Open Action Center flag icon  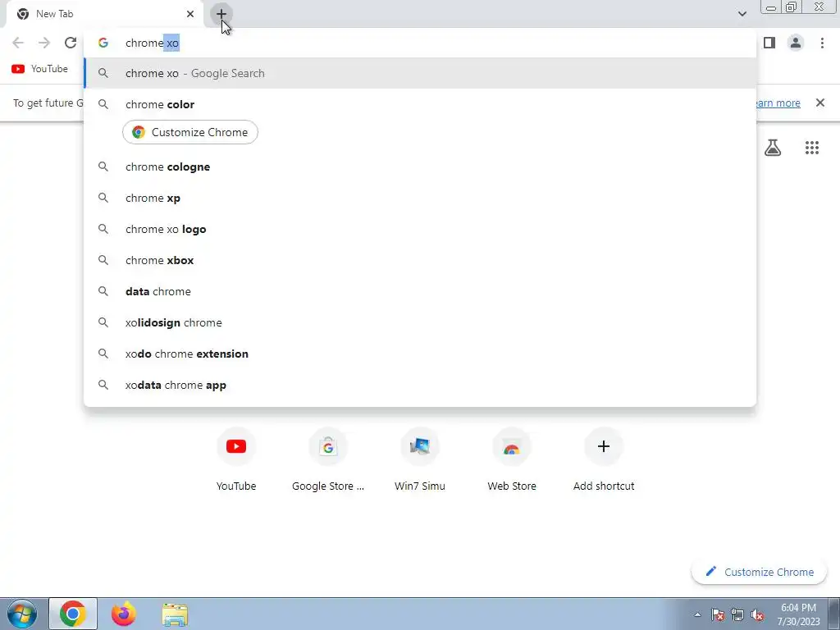tap(718, 614)
